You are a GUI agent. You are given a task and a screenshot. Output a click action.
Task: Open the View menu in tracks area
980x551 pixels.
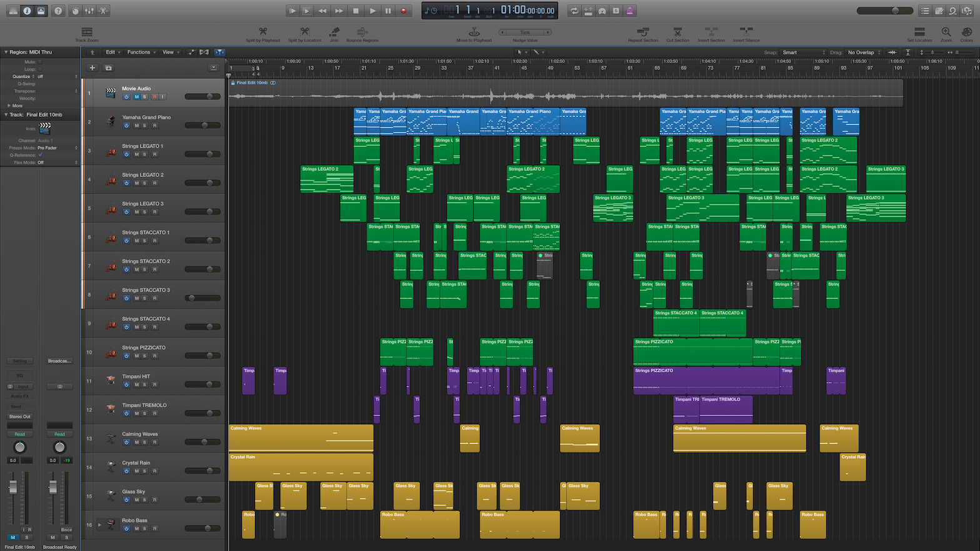click(170, 52)
